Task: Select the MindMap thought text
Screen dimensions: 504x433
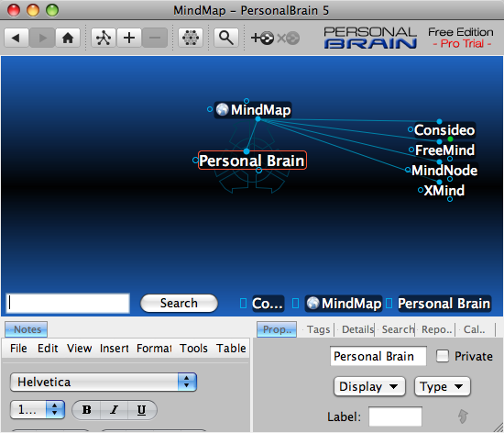Action: click(x=260, y=110)
